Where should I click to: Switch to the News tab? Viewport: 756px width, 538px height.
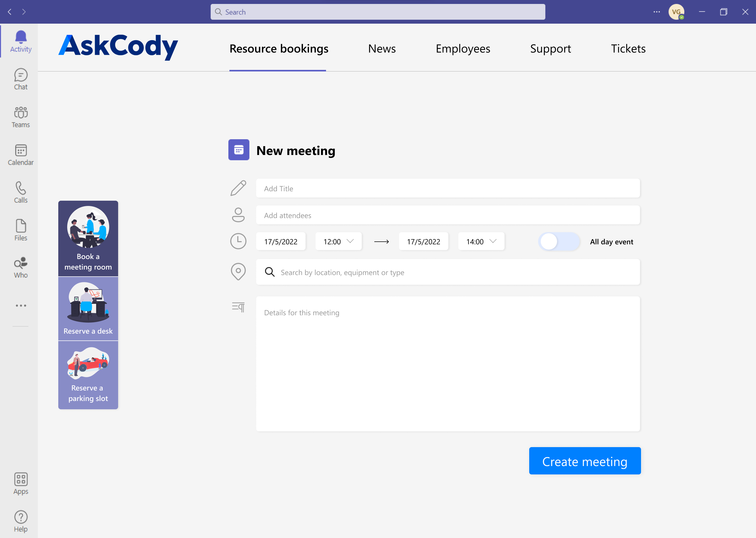pos(382,49)
